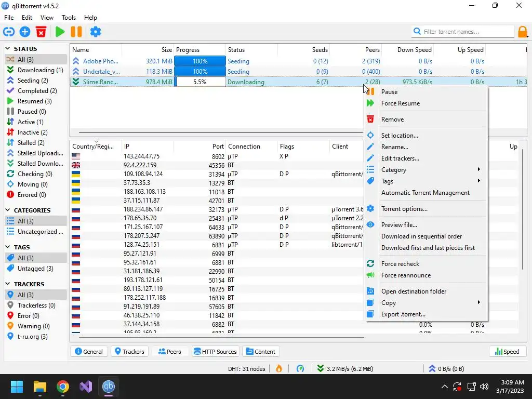Image resolution: width=532 pixels, height=399 pixels.
Task: Click the orange lock icon
Action: point(523,32)
